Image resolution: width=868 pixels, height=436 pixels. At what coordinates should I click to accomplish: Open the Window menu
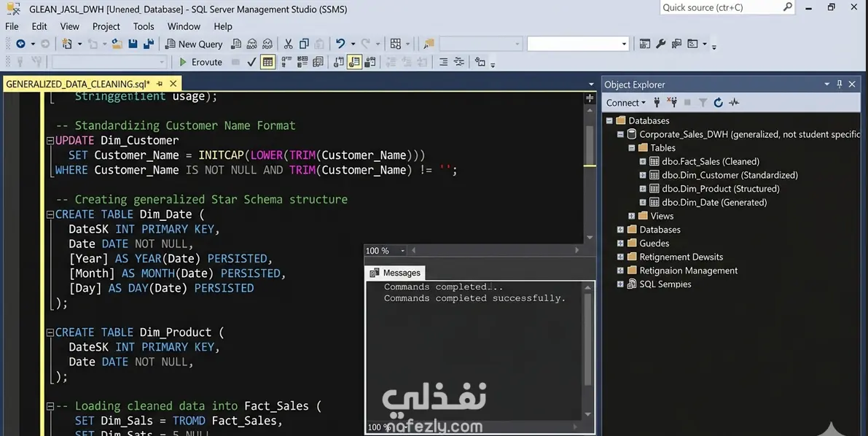point(184,26)
